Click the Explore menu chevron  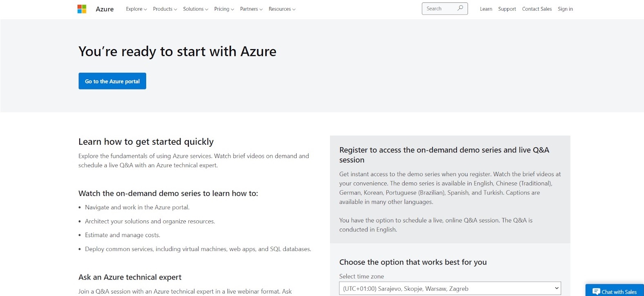pos(145,9)
